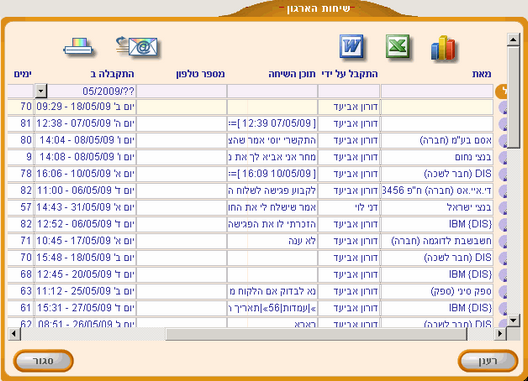Select the days cell with value 78

pos(20,174)
